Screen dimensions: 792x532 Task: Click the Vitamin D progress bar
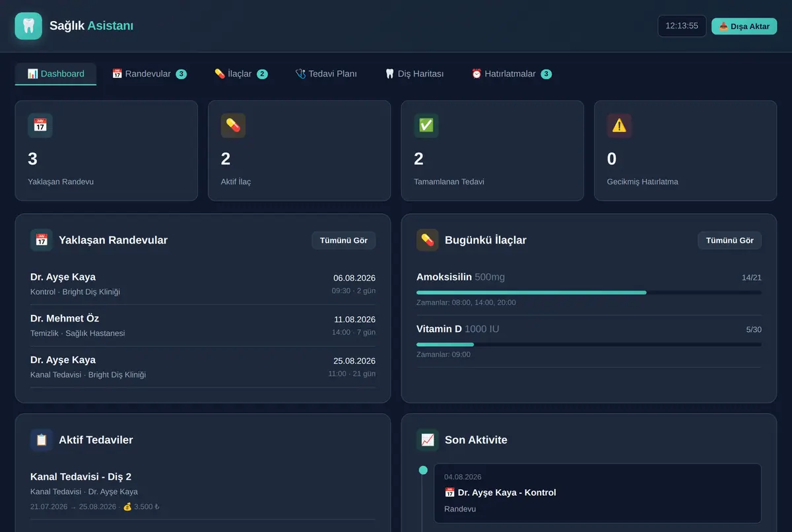pos(589,344)
